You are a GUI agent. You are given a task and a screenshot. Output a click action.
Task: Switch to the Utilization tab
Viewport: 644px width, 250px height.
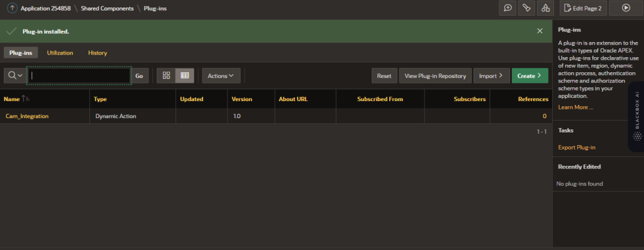(x=60, y=53)
